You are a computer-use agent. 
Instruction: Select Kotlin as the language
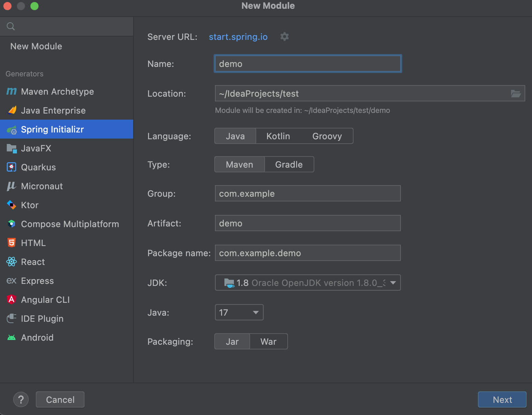[278, 136]
